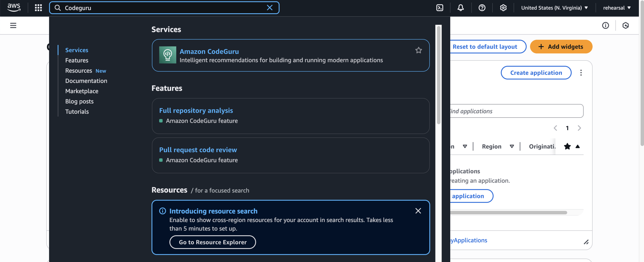Screen dimensions: 644x262
Task: Select Documentation in the search categories
Action: click(86, 81)
